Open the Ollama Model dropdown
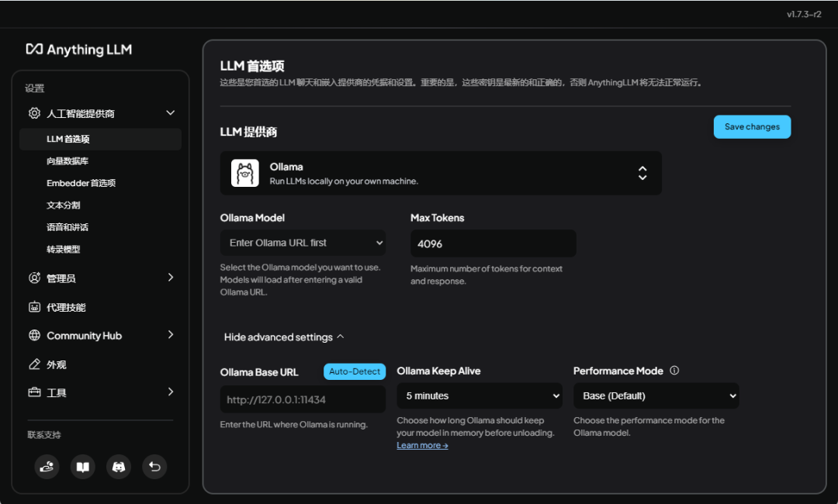The height and width of the screenshot is (504, 838). (x=303, y=243)
